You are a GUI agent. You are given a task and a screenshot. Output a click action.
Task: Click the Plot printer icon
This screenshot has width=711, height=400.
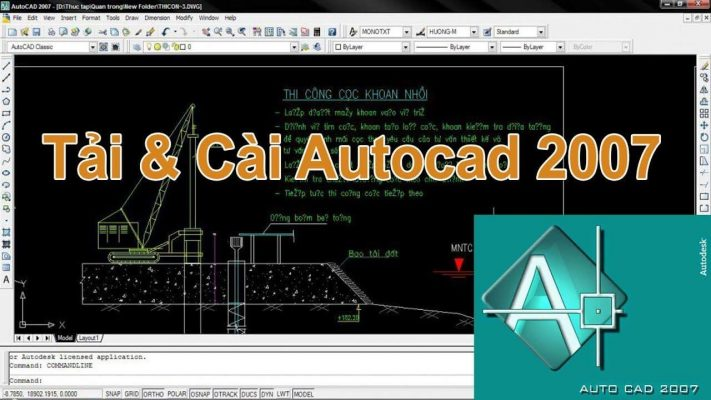click(51, 32)
